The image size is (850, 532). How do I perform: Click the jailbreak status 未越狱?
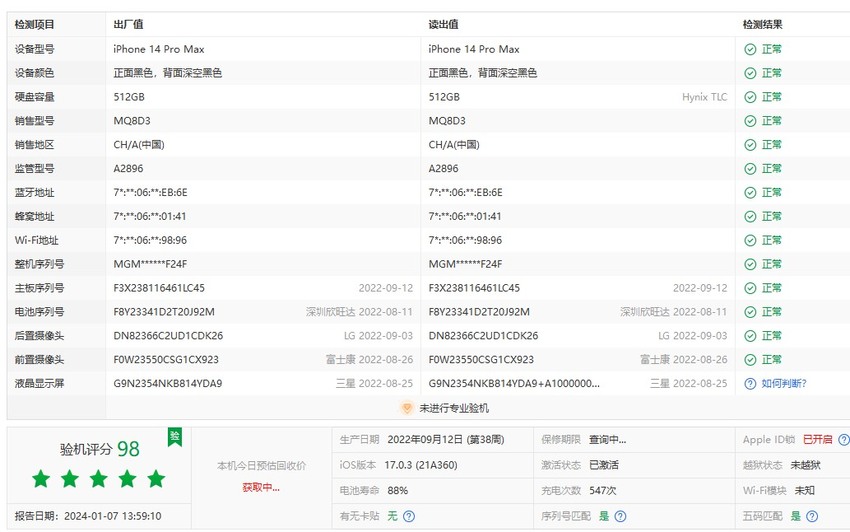click(805, 465)
